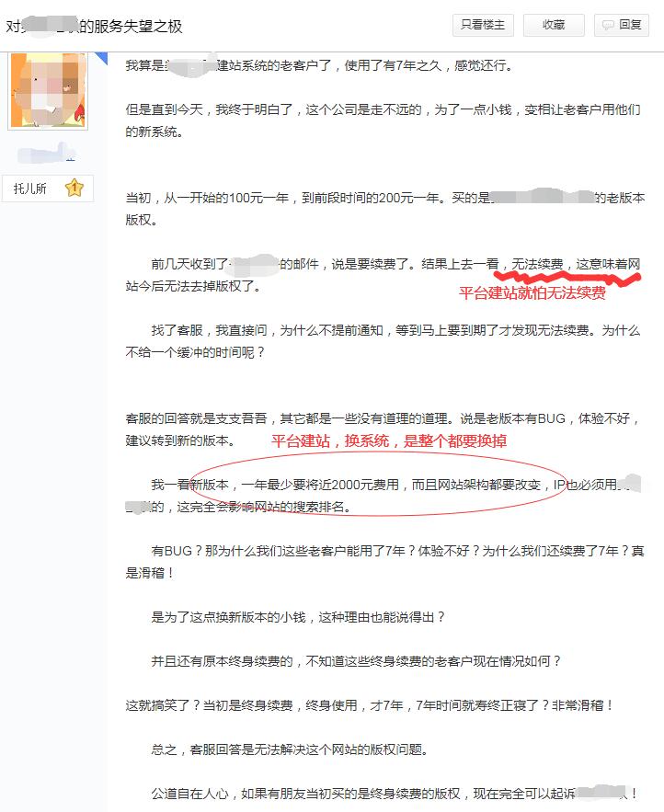
Task: Click the yellow star level-1 icon
Action: click(74, 188)
